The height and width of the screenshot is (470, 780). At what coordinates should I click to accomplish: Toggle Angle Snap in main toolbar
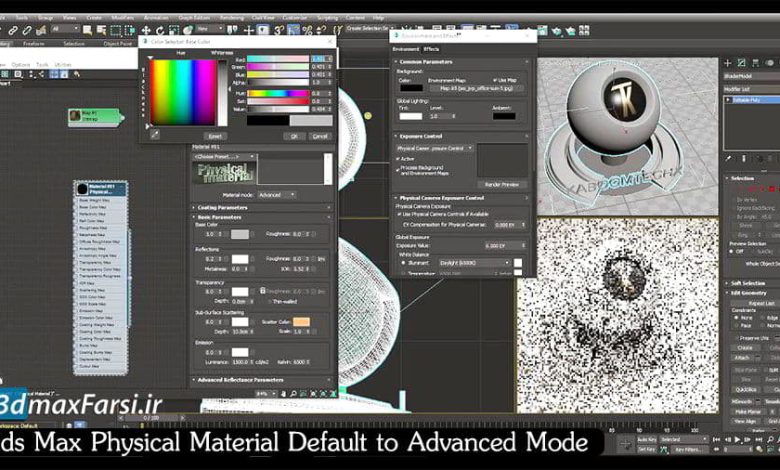(x=293, y=30)
